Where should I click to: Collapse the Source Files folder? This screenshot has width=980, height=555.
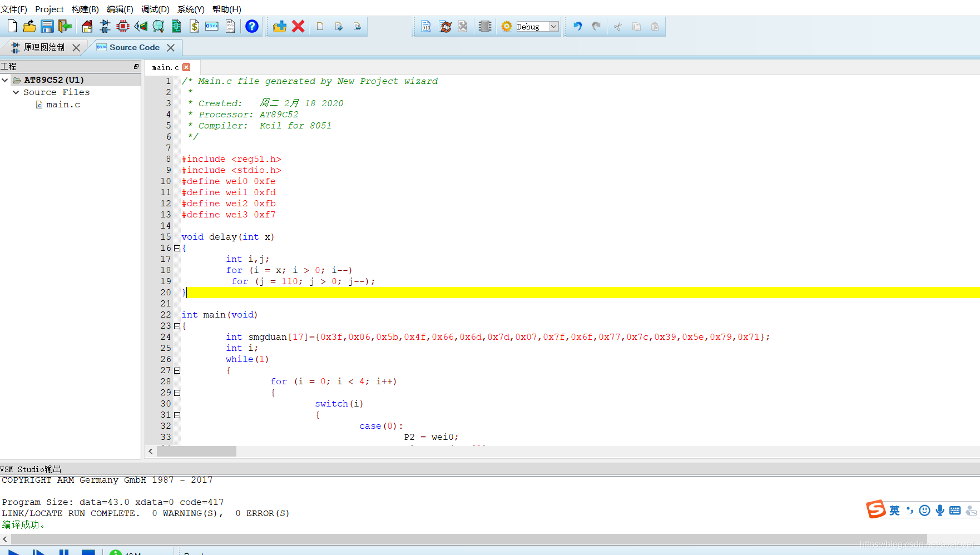[x=16, y=92]
